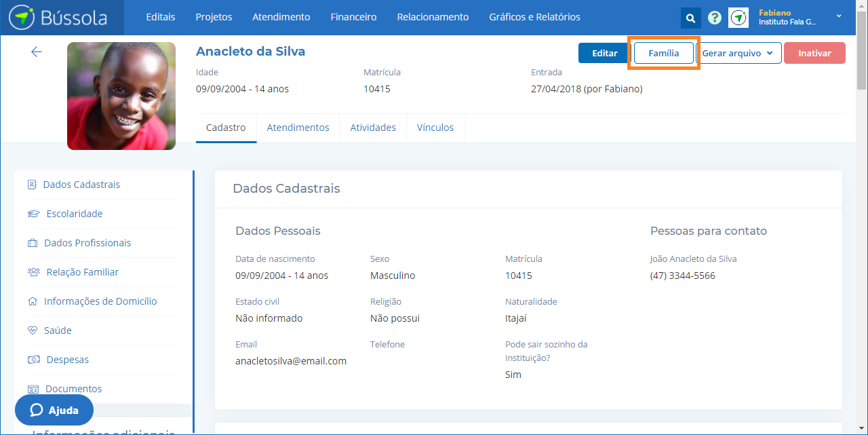
Task: Click the Religião value Não possui
Action: 395,318
